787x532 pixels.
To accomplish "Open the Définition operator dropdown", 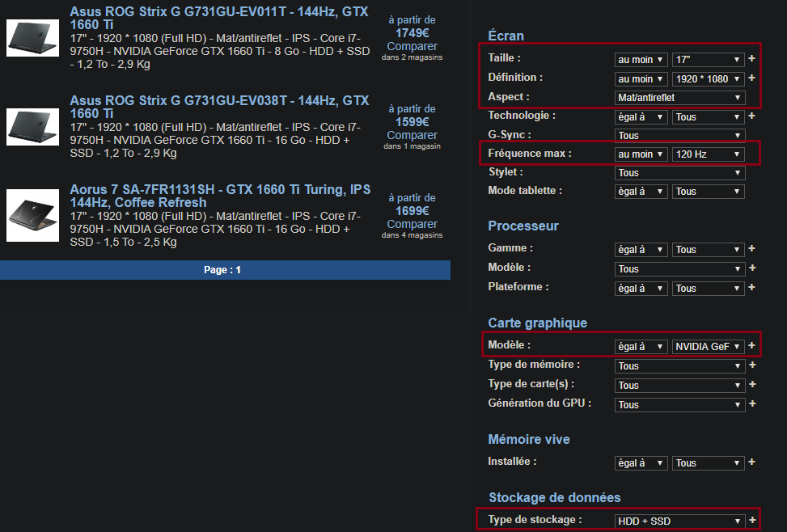I will pos(641,79).
